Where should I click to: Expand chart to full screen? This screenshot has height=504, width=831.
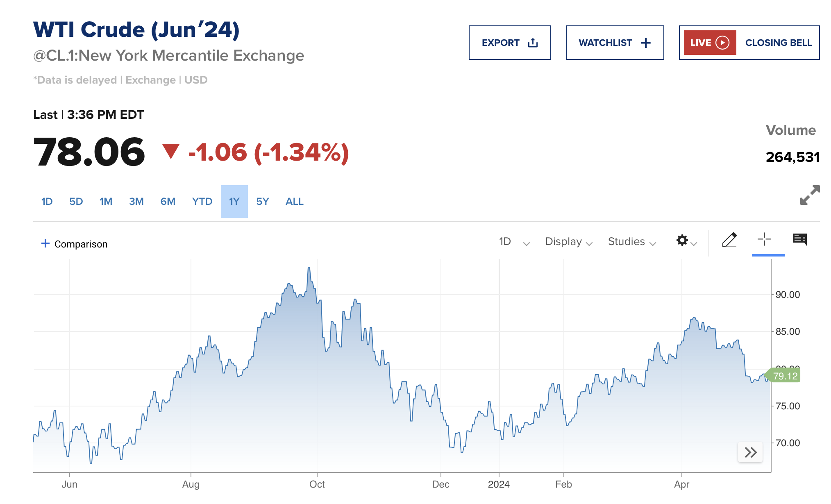click(x=810, y=195)
